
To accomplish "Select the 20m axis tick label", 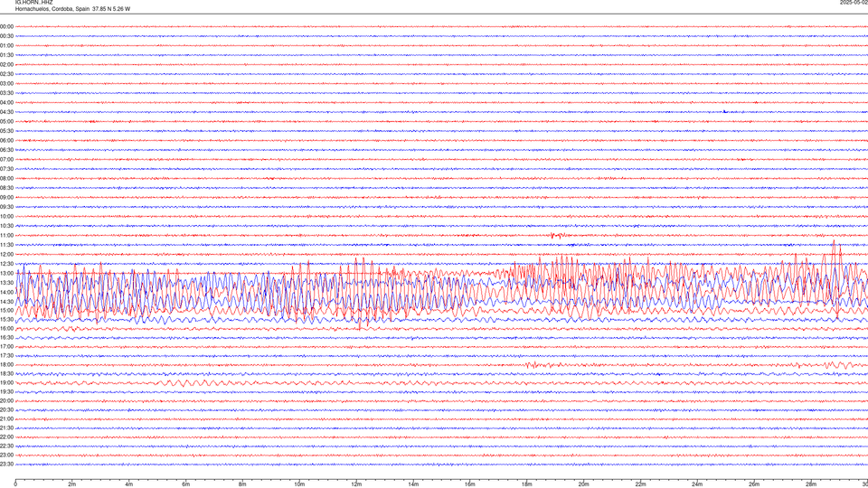I will point(584,484).
